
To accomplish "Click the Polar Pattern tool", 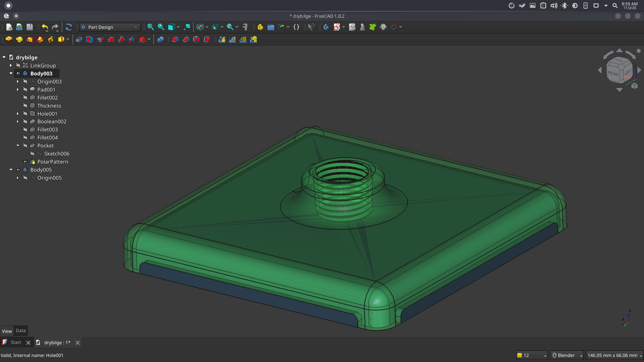I will point(243,40).
